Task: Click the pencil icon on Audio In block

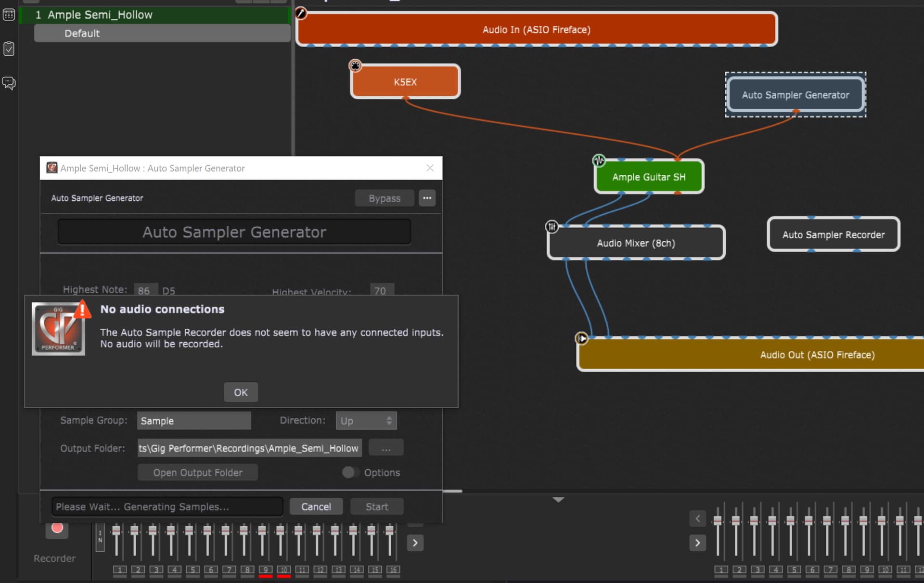Action: coord(301,13)
